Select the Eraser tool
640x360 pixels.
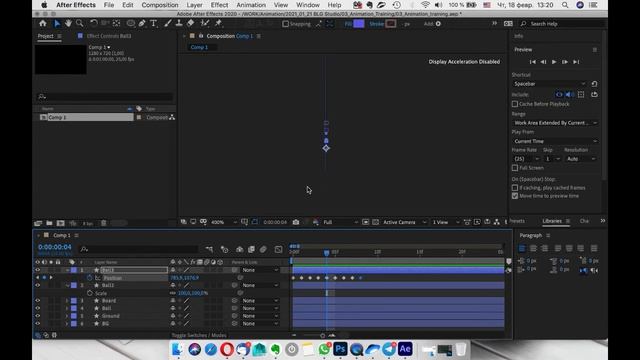tap(190, 24)
